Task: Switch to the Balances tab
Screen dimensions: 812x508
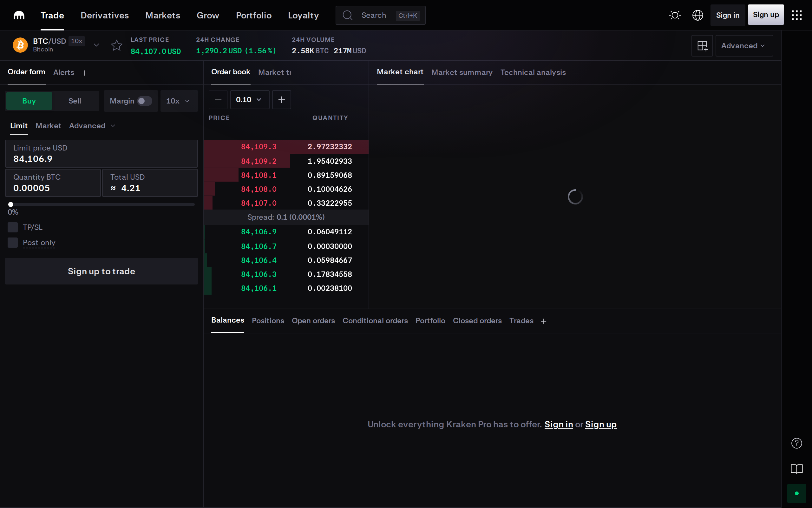Action: tap(227, 320)
